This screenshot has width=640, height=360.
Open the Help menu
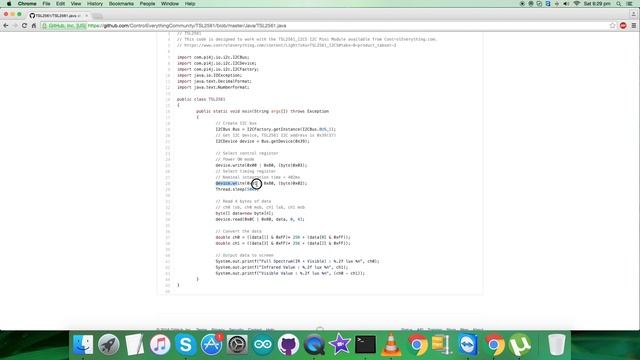tap(190, 4)
